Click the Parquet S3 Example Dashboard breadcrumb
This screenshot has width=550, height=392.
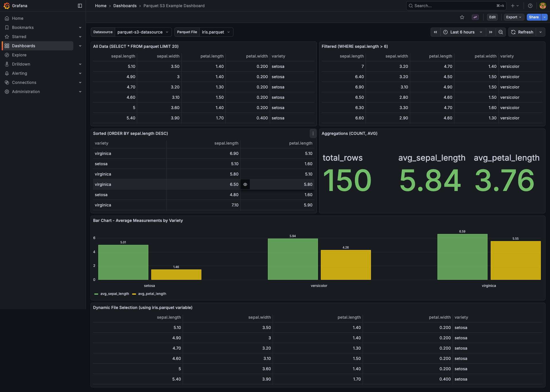point(174,6)
